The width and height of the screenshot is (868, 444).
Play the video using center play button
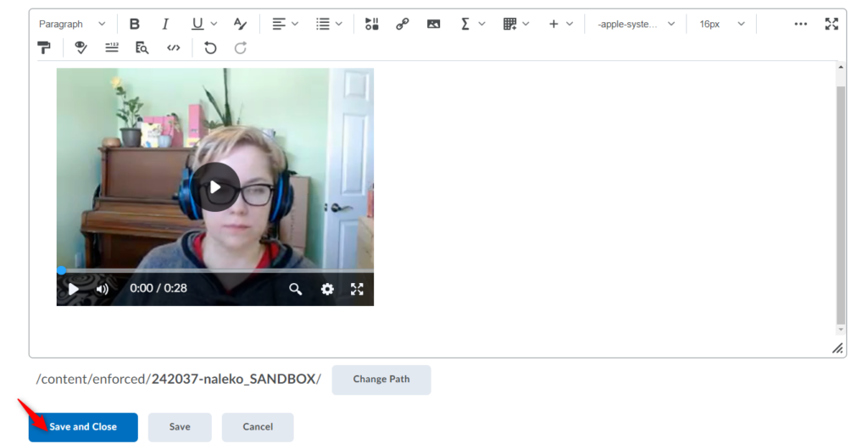point(215,186)
